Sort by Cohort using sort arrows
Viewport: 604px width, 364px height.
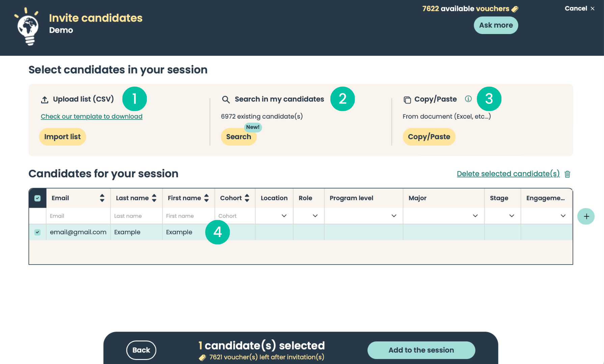point(247,198)
